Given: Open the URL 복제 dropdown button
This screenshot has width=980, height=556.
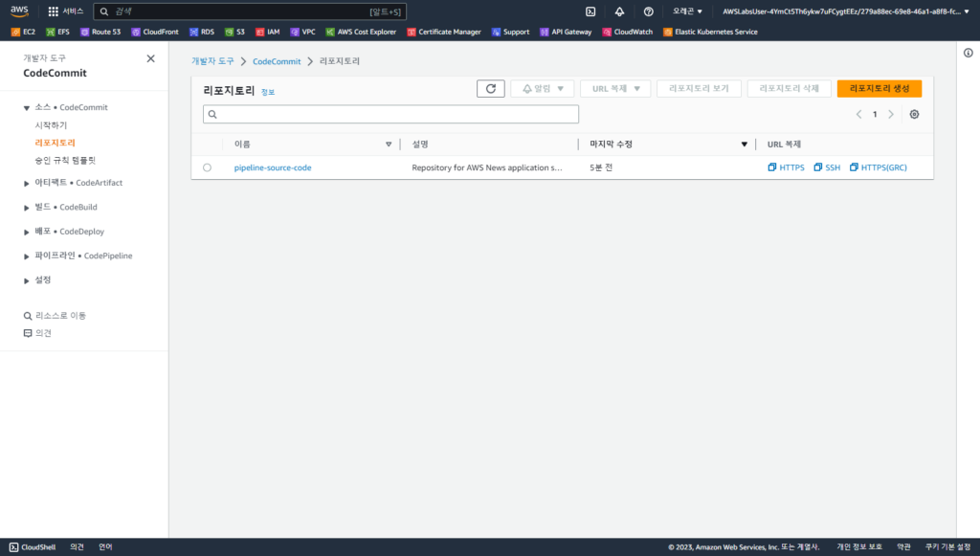Looking at the screenshot, I should point(615,89).
